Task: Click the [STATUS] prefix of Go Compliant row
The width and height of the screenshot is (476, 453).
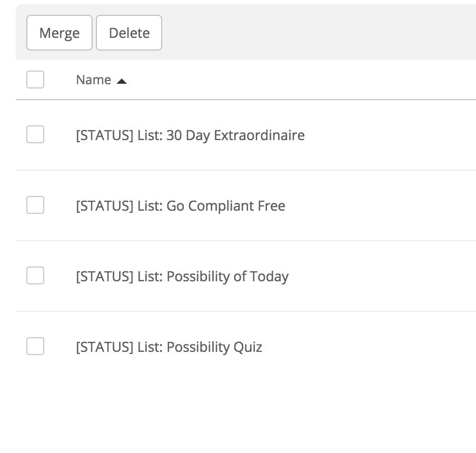Action: 105,206
